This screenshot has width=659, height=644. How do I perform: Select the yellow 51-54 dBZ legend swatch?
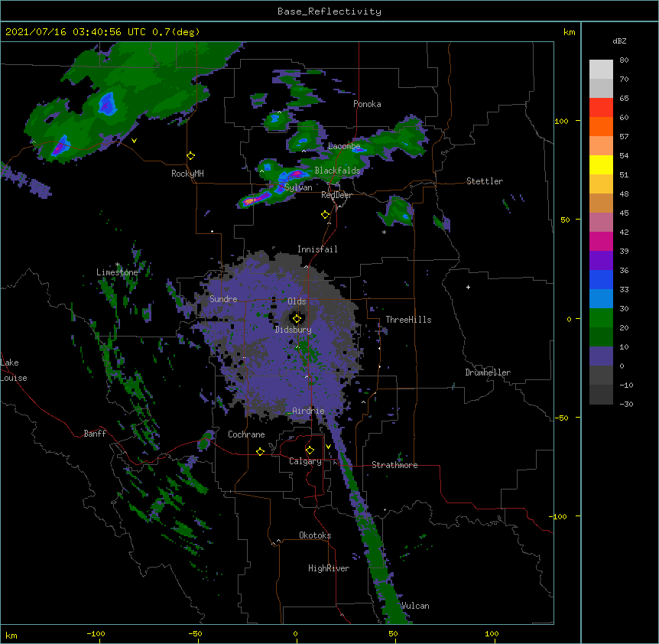point(601,165)
